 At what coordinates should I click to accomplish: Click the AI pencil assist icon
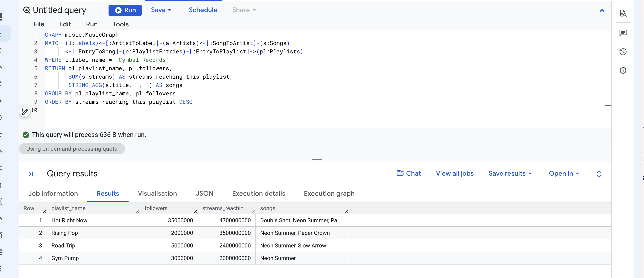[24, 111]
